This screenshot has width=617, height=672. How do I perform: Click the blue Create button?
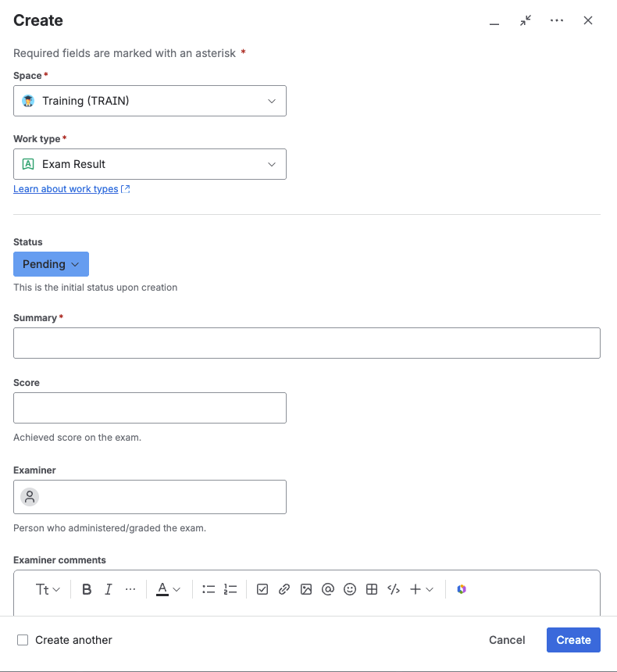point(573,640)
